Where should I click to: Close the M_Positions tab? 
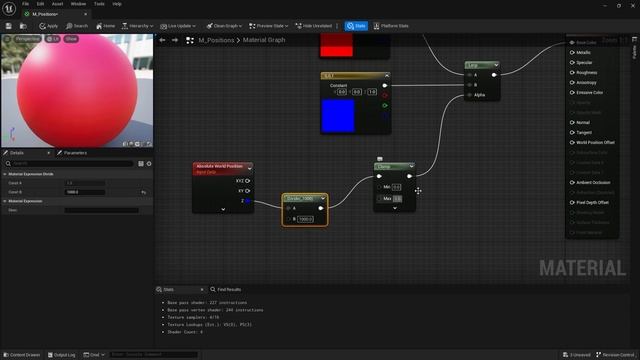pyautogui.click(x=85, y=14)
